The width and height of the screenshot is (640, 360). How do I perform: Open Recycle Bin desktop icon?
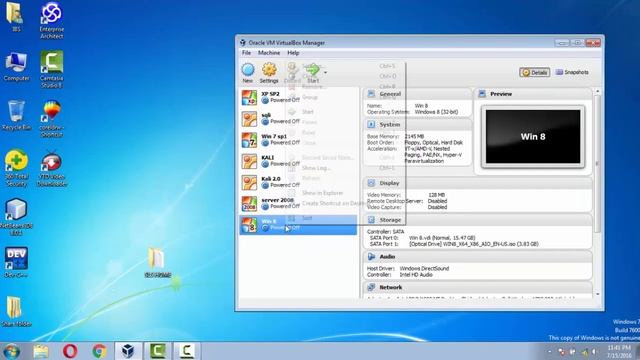click(x=16, y=116)
